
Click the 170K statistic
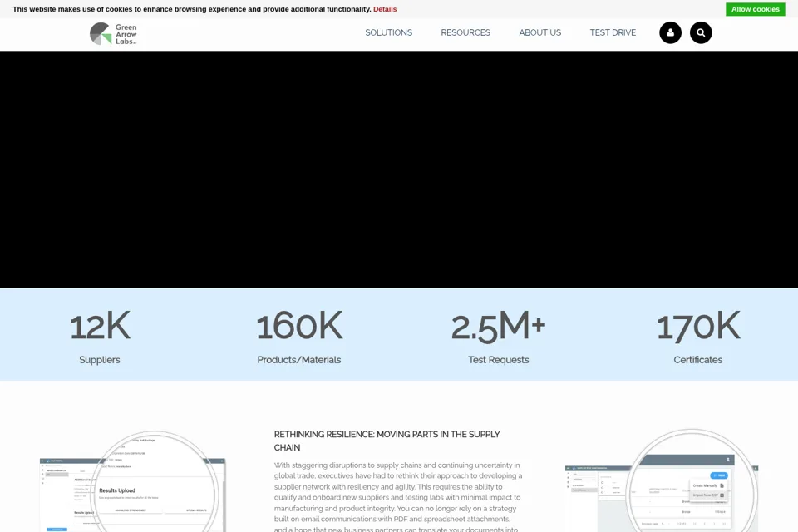tap(697, 326)
